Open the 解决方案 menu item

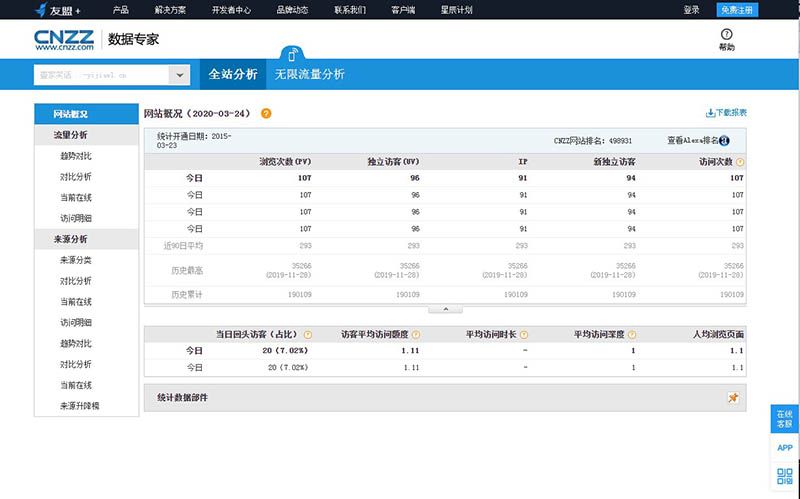pos(170,10)
